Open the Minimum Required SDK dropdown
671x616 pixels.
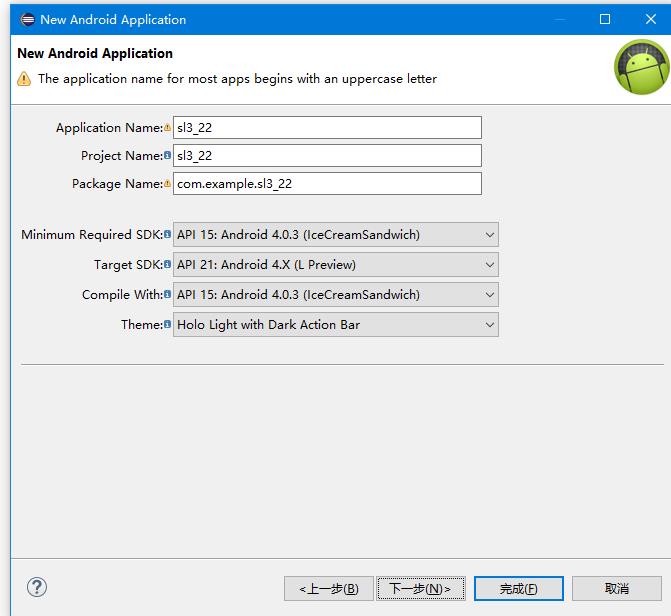tap(336, 235)
